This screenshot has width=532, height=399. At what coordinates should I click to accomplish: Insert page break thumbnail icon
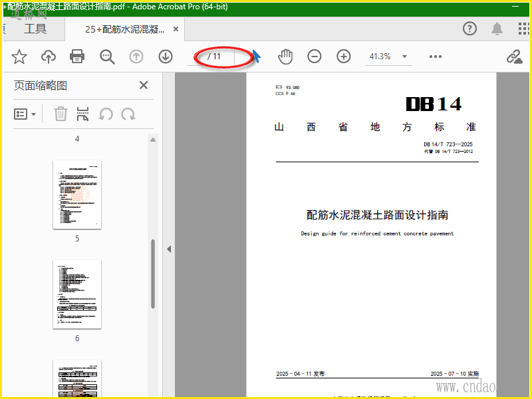tap(82, 114)
